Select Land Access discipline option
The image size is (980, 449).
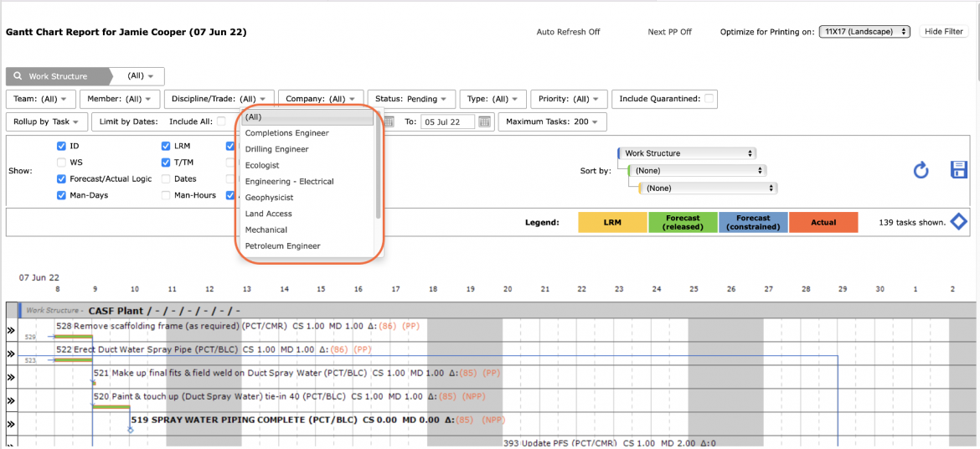[308, 214]
